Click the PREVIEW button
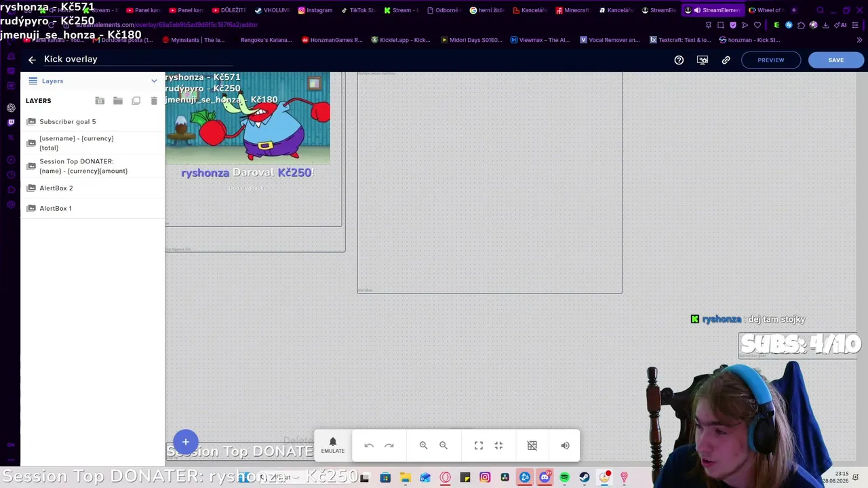Screen dimensions: 868x488 (x=771, y=60)
